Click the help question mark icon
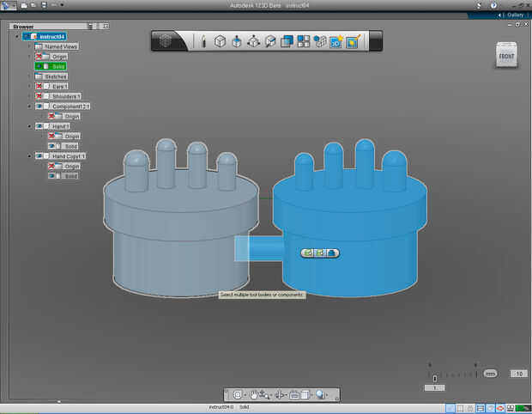The width and height of the screenshot is (532, 414). pos(493,5)
